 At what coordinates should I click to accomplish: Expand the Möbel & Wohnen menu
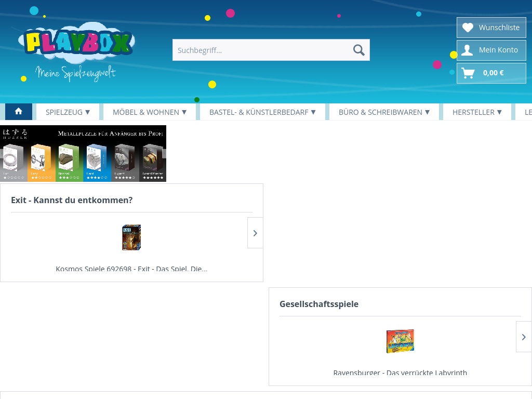[149, 112]
